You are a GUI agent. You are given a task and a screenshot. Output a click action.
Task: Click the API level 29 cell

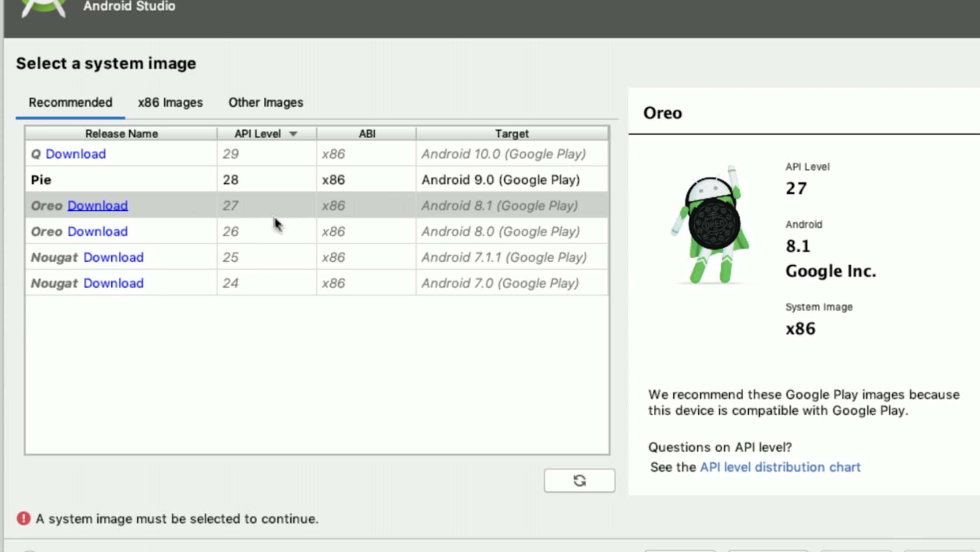coord(267,154)
